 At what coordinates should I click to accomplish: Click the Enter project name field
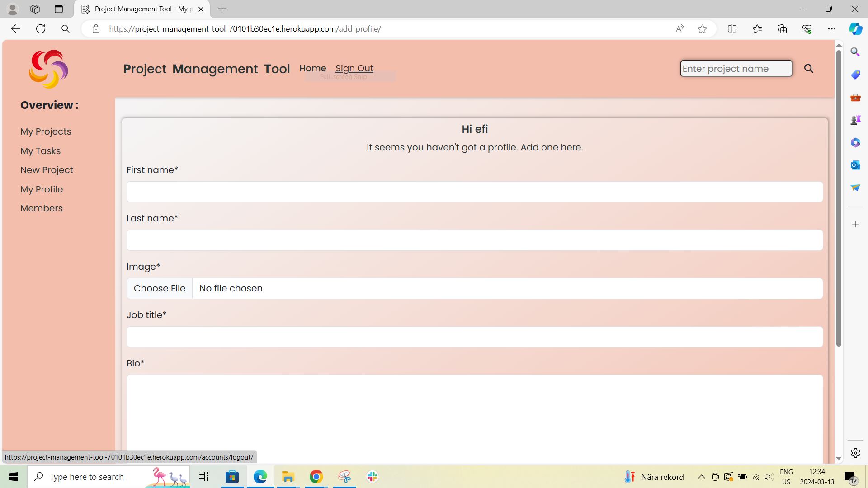coord(736,68)
